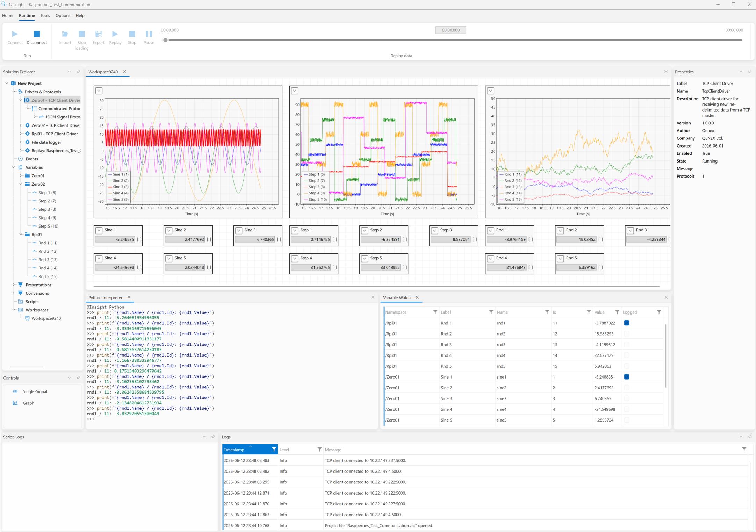Pin the Logs panel
756x532 pixels.
point(750,437)
